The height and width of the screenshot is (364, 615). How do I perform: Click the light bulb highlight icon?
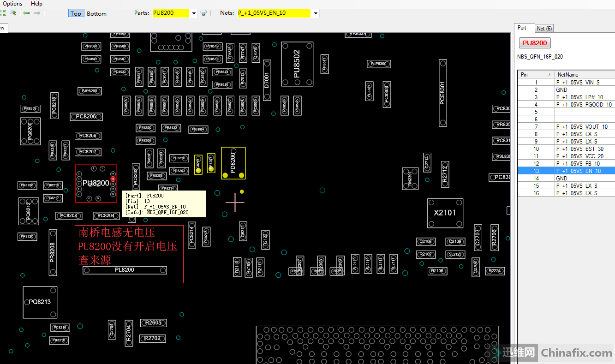(x=203, y=13)
